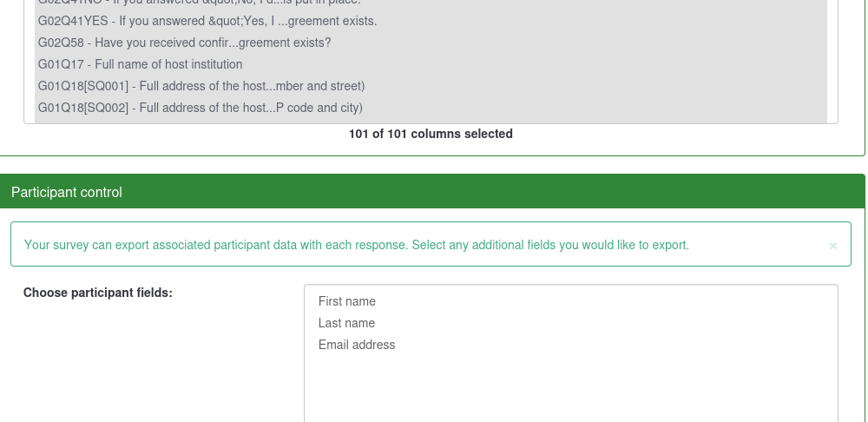Screen dimensions: 868x422
Task: Click empty space in participant fields listbox
Action: click(570, 386)
